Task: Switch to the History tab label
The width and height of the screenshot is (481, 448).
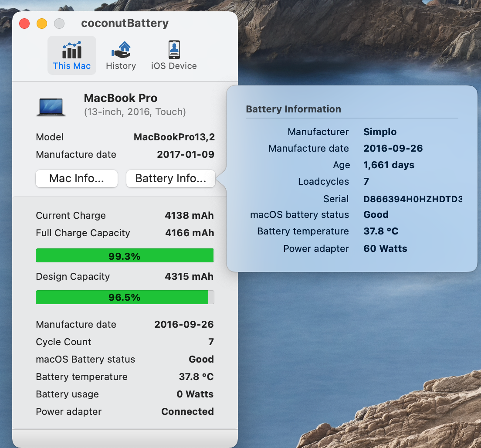Action: pyautogui.click(x=121, y=66)
